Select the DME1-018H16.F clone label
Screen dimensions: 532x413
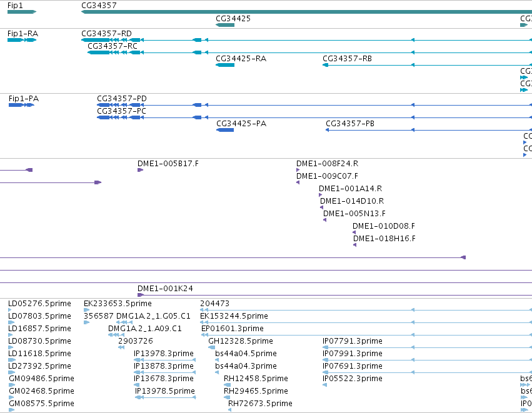(384, 239)
